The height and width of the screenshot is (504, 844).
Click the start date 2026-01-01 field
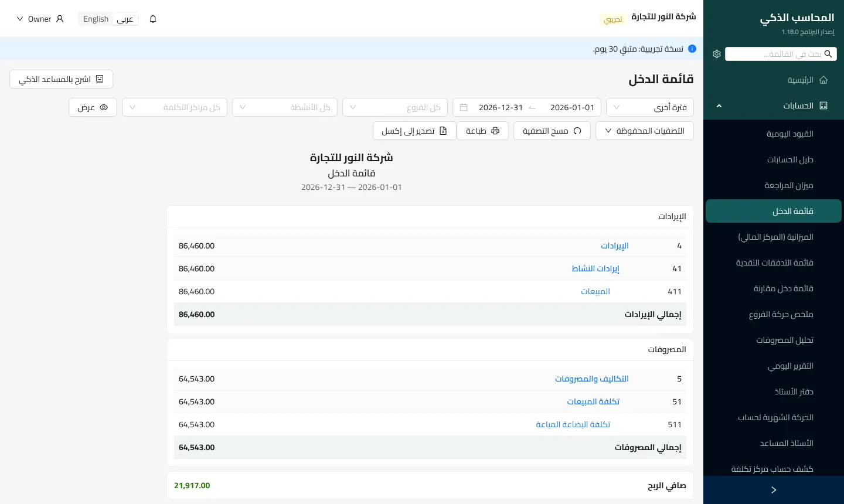(x=572, y=107)
